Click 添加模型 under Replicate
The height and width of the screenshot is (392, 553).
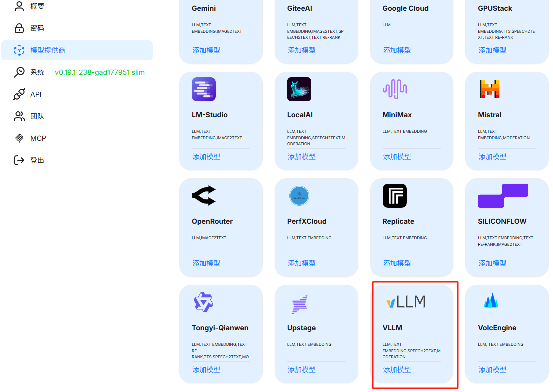point(397,263)
